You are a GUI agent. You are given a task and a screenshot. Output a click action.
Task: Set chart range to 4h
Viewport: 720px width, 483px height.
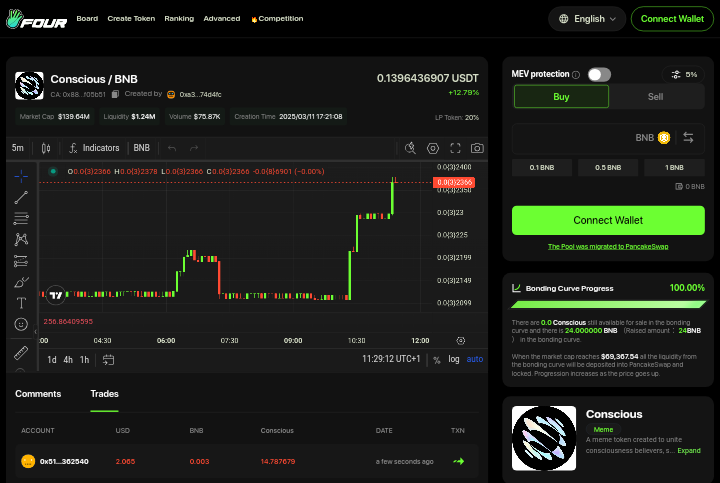coord(68,359)
